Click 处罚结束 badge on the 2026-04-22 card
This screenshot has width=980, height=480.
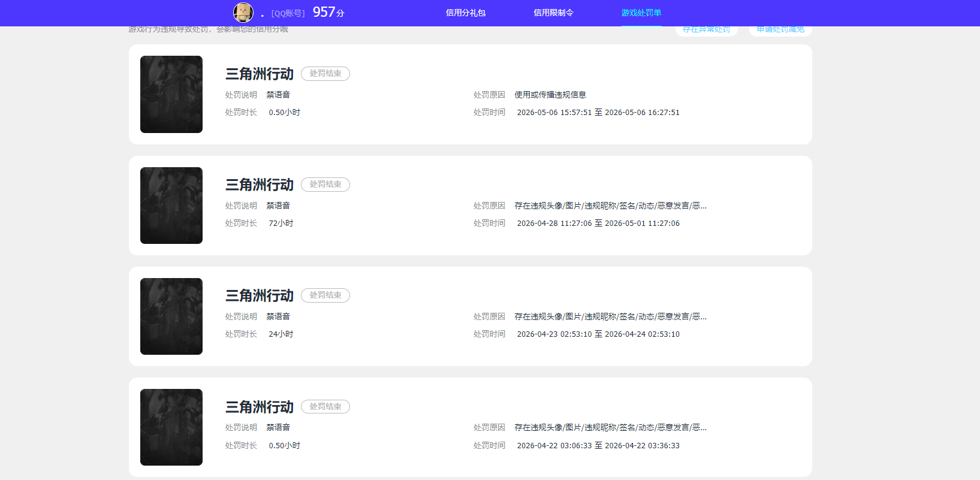[325, 407]
